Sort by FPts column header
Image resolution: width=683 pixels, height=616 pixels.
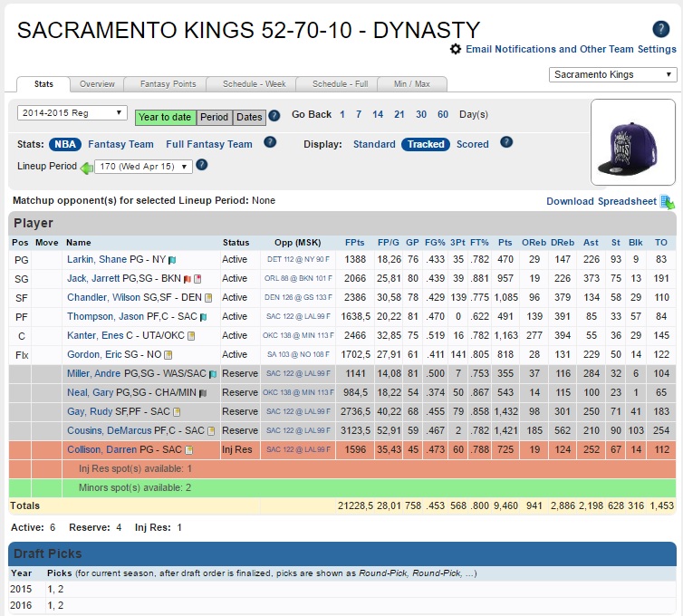[x=355, y=243]
